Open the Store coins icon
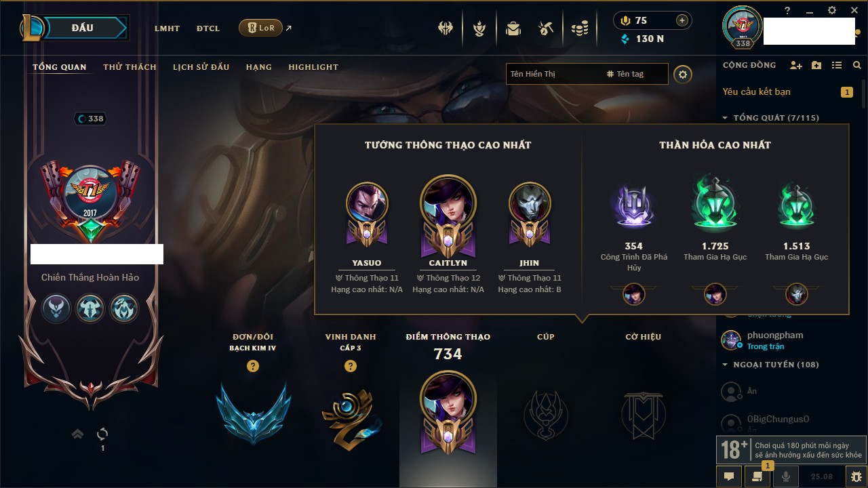868x488 pixels. click(x=579, y=28)
